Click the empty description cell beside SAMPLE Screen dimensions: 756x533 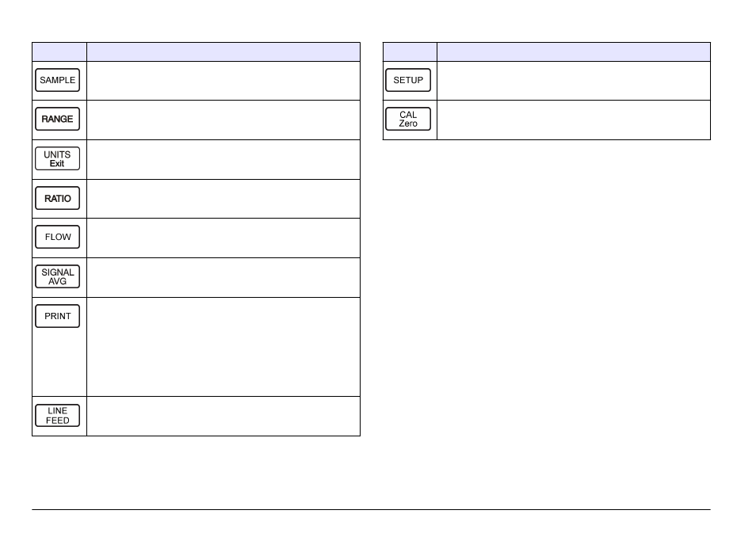point(223,81)
